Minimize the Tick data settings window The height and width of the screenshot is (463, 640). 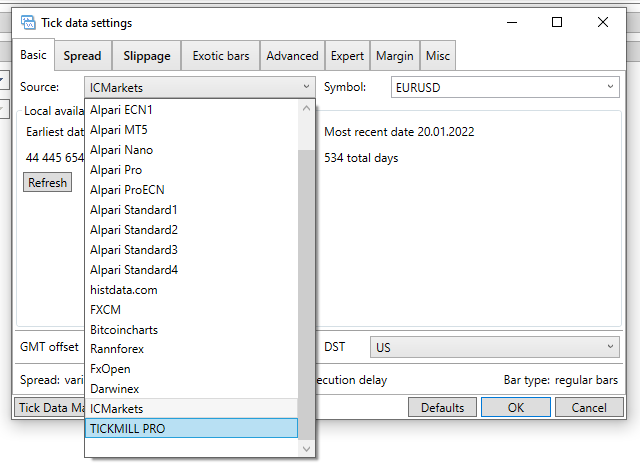(x=512, y=22)
